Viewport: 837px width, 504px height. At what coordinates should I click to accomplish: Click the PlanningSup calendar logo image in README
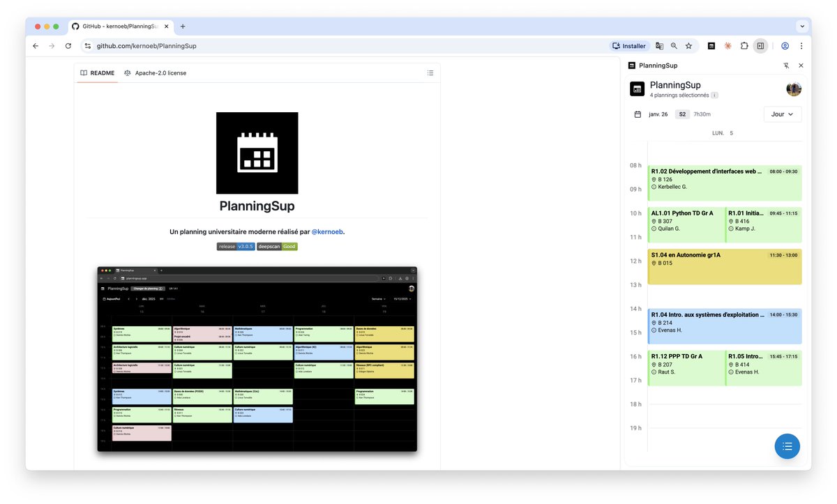pyautogui.click(x=257, y=153)
